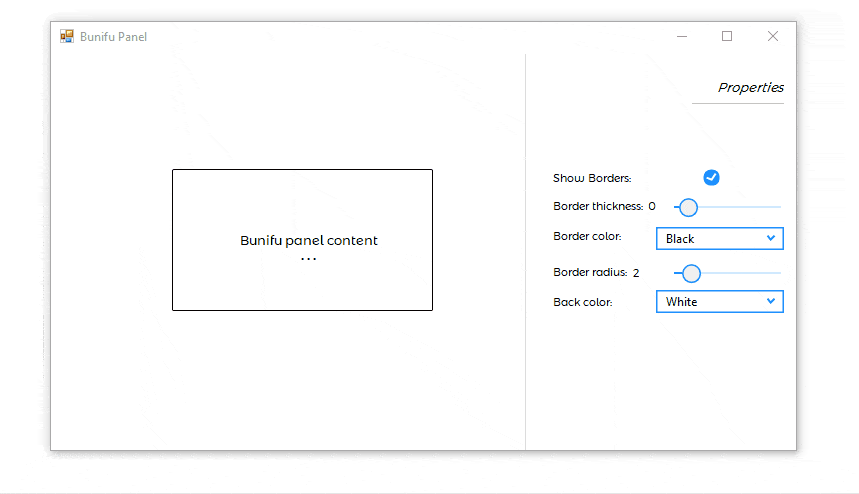The height and width of the screenshot is (494, 859).
Task: Click the Bunifu panel content box
Action: (302, 240)
